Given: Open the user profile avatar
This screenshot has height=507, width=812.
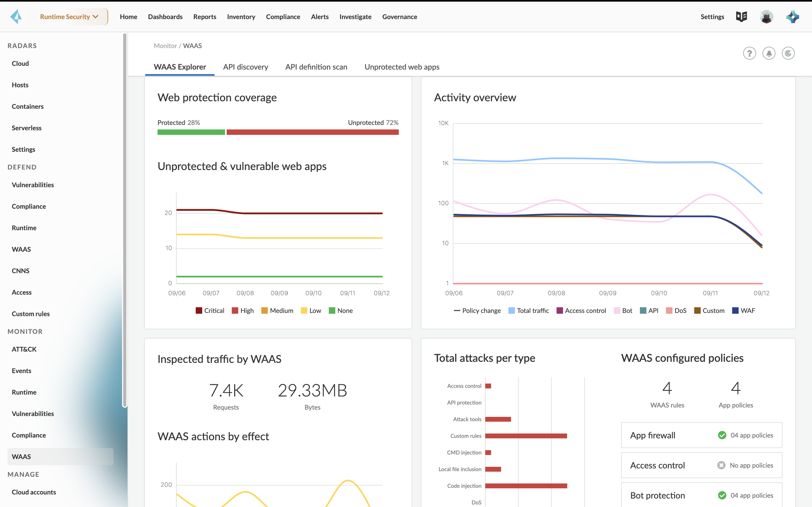Looking at the screenshot, I should (766, 17).
